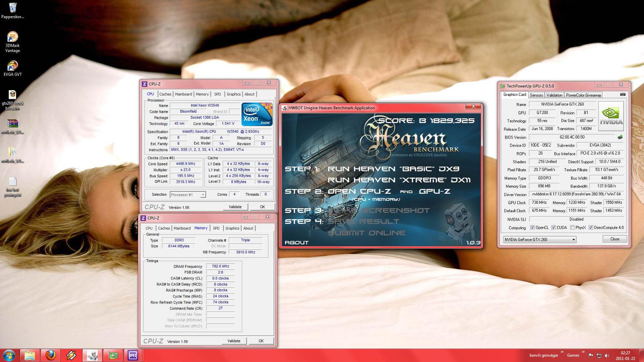Launch the 3DMark Vantage desktop shortcut
The image size is (644, 362).
(12, 41)
